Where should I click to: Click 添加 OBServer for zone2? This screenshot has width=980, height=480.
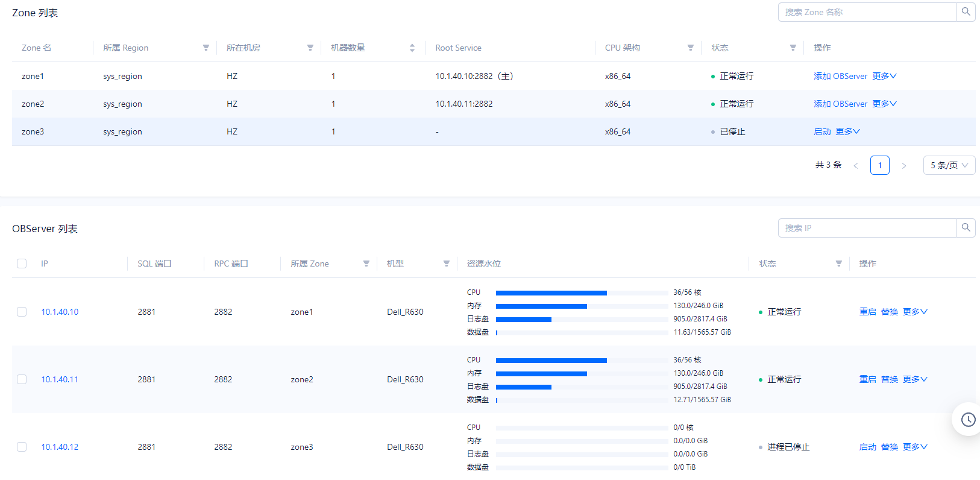click(x=841, y=104)
